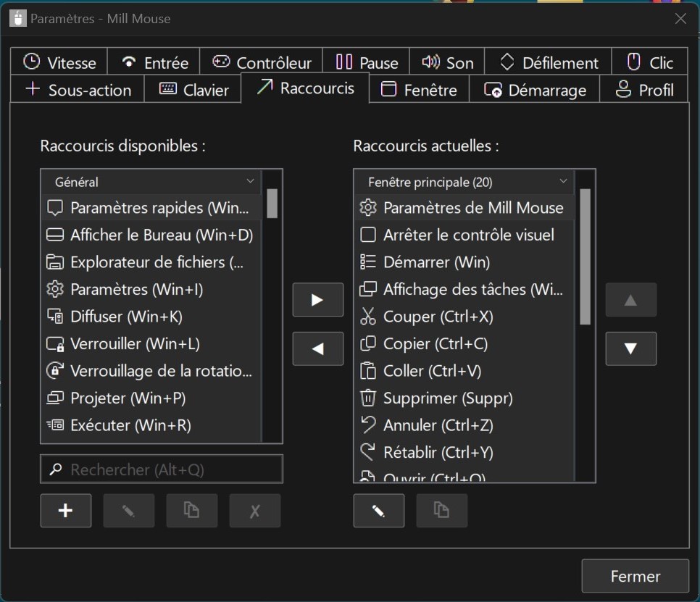
Task: Switch to the Fenêtre tab
Action: click(x=418, y=88)
